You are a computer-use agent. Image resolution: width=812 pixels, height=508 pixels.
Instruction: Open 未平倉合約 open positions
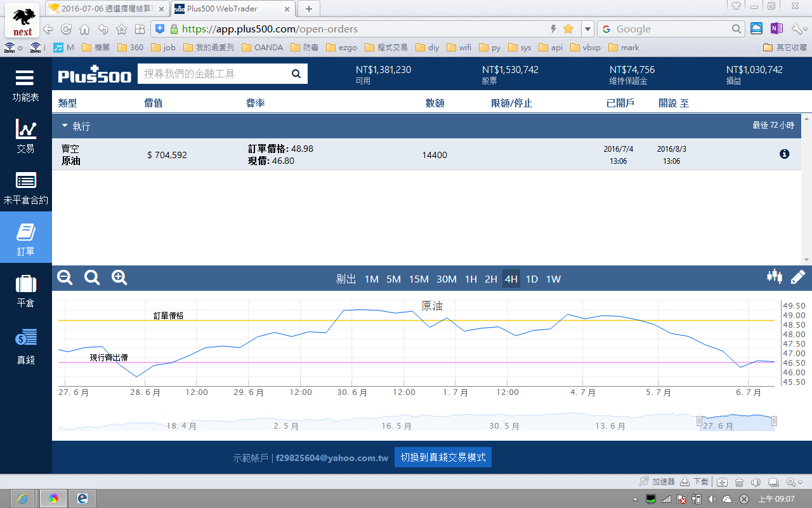25,187
